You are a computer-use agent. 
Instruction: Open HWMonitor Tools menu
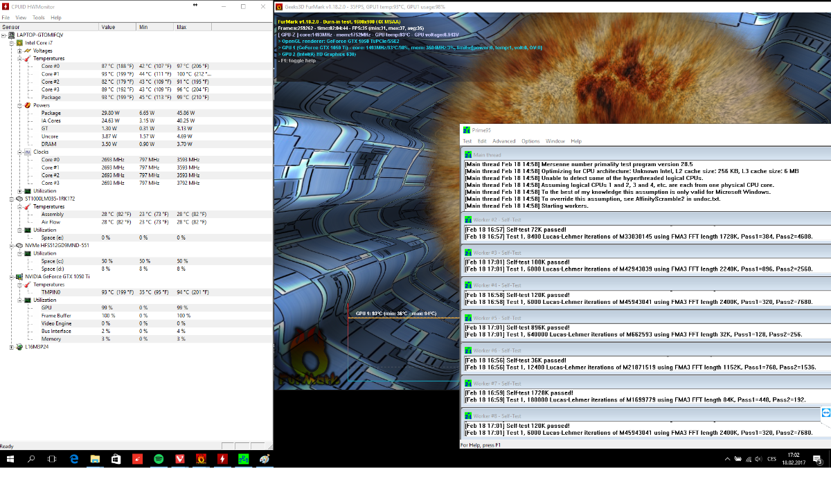click(x=39, y=17)
